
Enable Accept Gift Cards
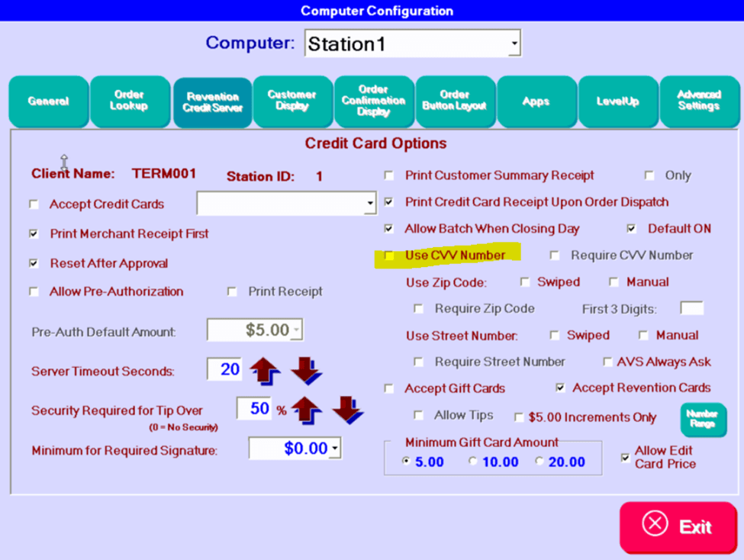coord(388,388)
